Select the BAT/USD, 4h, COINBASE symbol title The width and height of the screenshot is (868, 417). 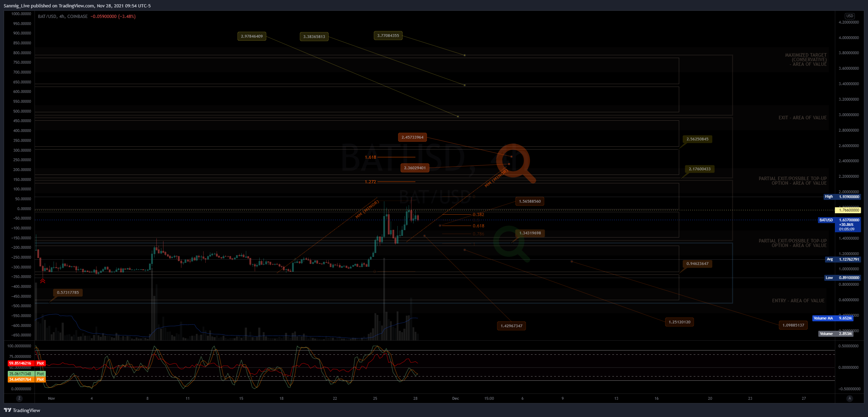63,17
